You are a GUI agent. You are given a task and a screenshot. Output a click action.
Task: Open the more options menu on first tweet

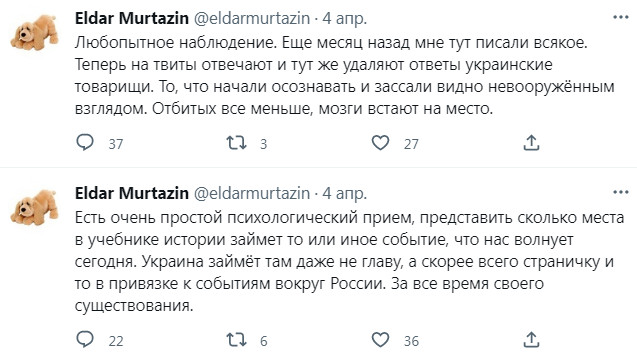pyautogui.click(x=621, y=17)
